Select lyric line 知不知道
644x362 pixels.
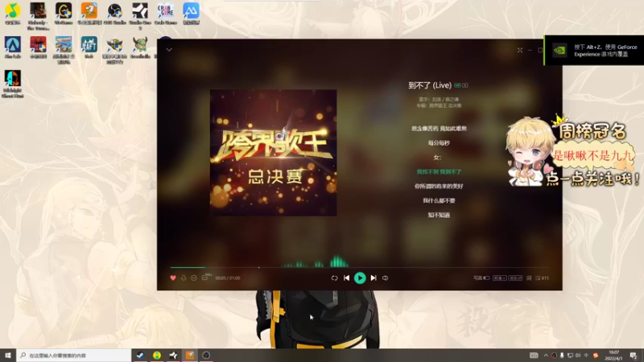click(439, 215)
